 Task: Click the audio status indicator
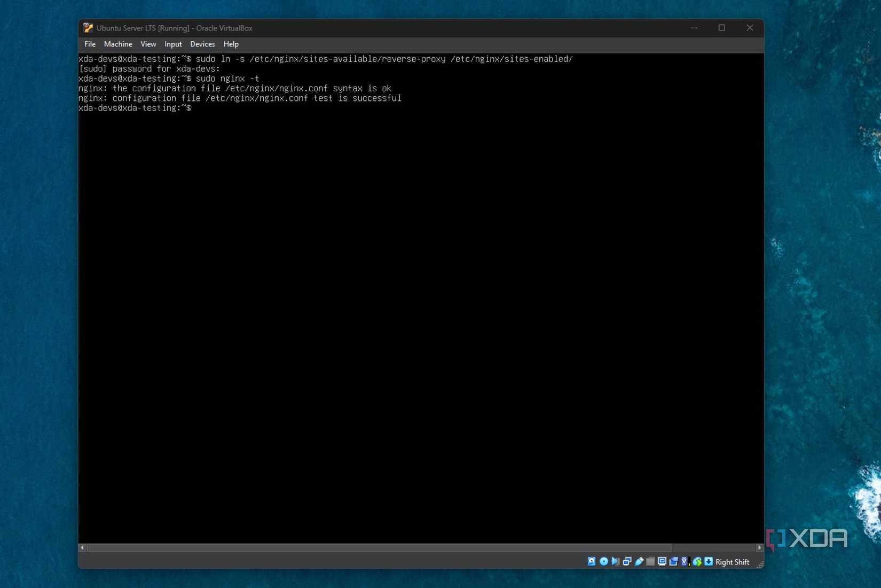coord(616,562)
